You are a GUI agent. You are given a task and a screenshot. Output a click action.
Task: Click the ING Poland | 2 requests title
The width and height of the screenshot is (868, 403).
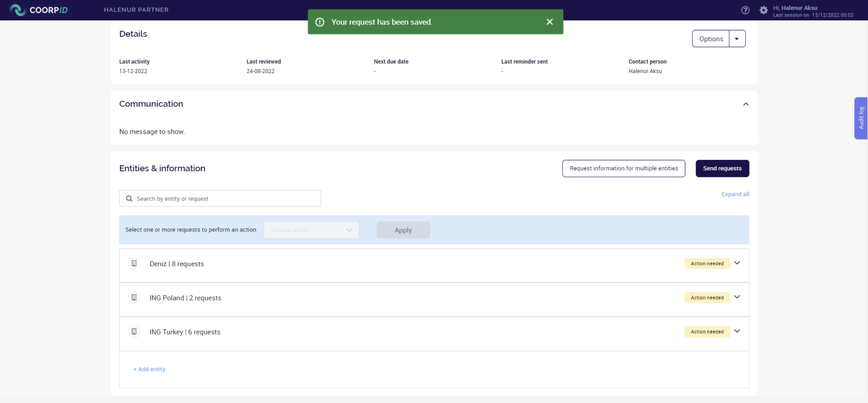point(185,298)
